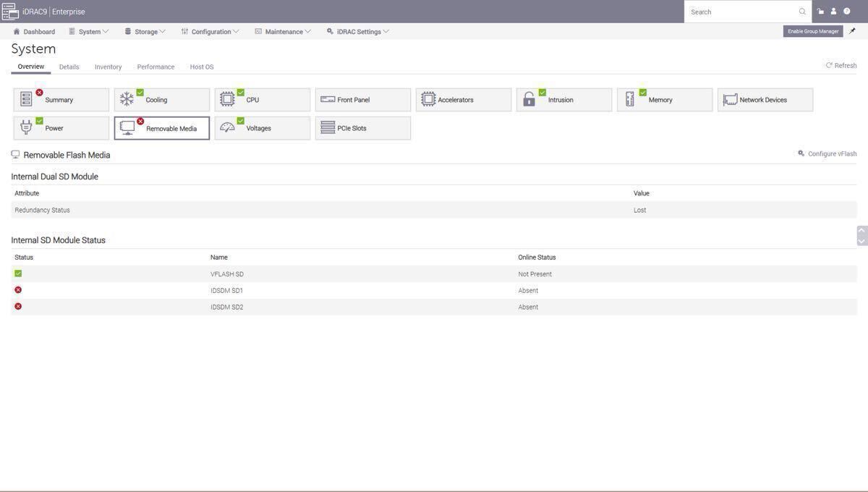The image size is (868, 492).
Task: Open the Intrusion tile
Action: [564, 100]
